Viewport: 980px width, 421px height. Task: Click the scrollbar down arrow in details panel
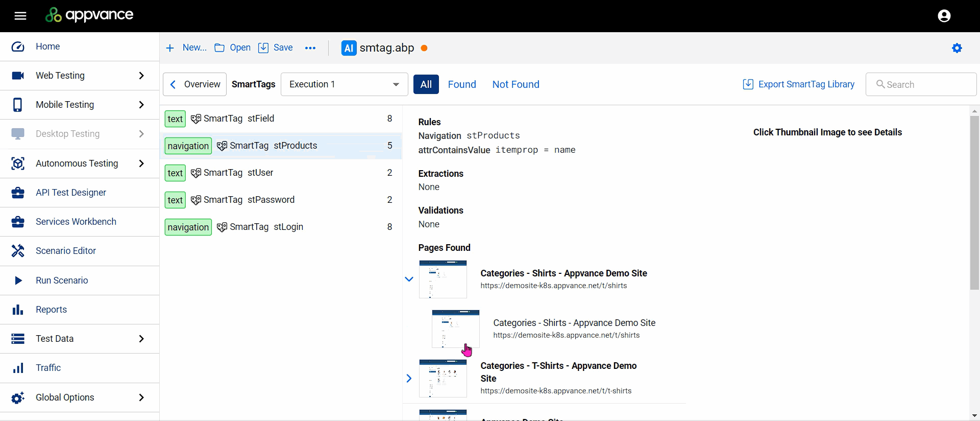(974, 416)
